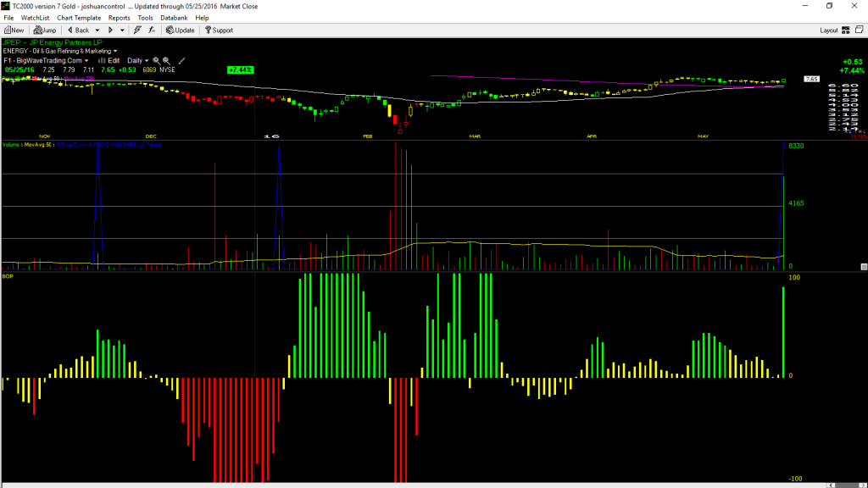Click the Layout grid icon
Viewport: 868px width, 488px height.
(845, 30)
